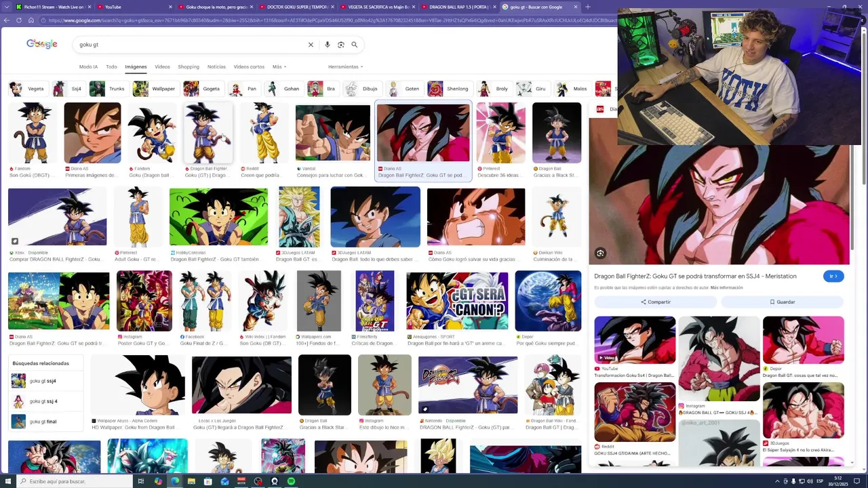Filter by the Trunks chip

(108, 89)
